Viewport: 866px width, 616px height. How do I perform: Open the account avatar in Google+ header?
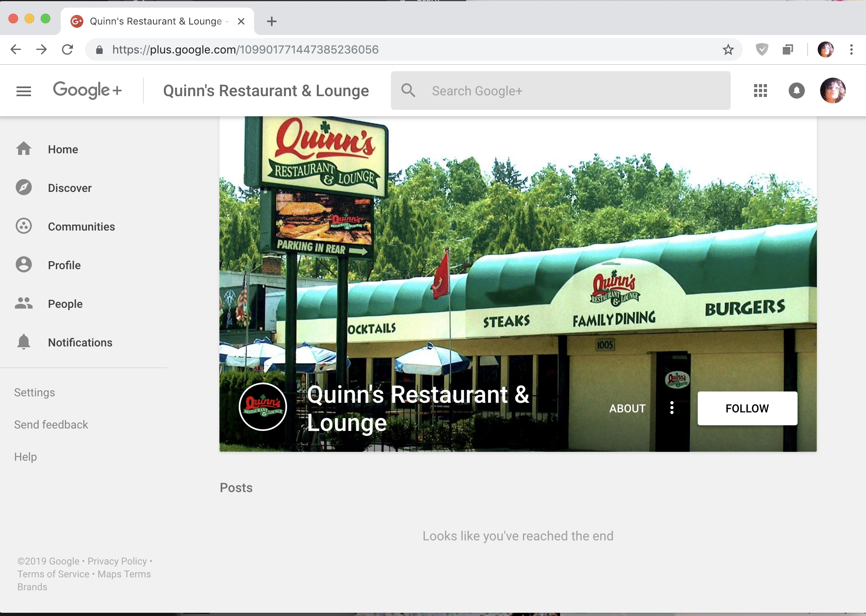(x=833, y=91)
